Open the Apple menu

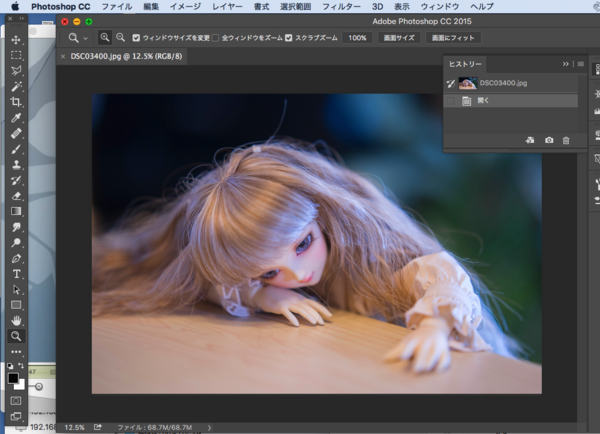pos(15,6)
